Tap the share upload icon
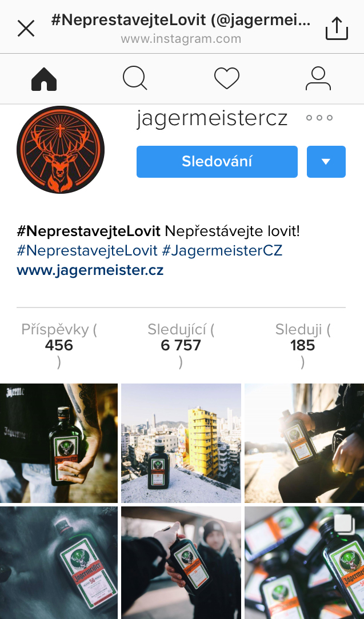 tap(337, 29)
